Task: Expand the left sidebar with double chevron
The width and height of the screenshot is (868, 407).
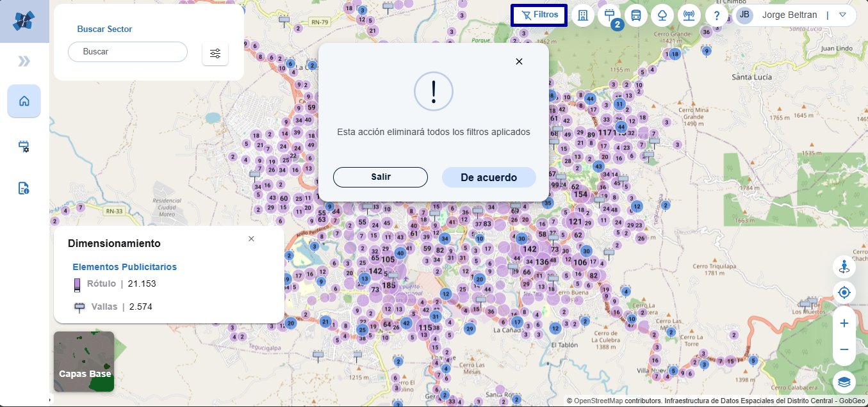Action: tap(24, 61)
